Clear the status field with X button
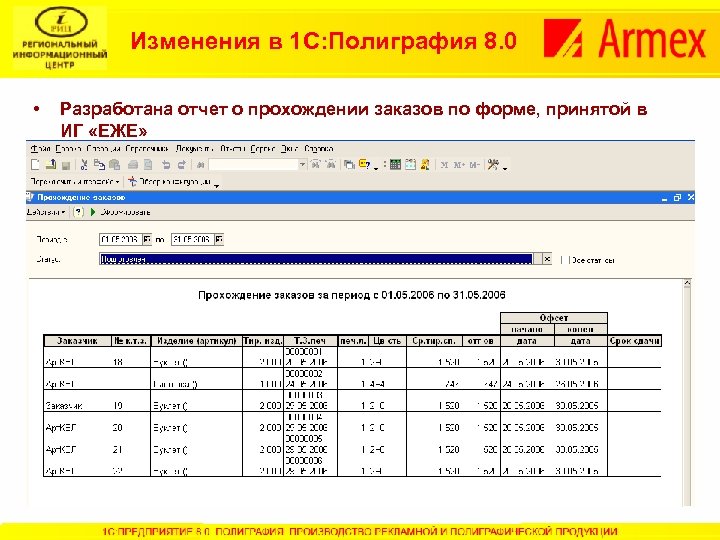 [x=547, y=259]
